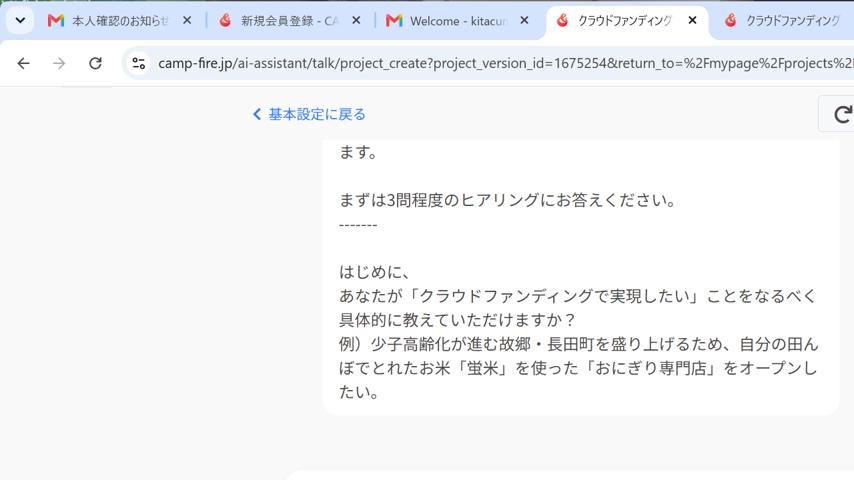Click the text まずは3問程度のヒアリングにお答えください。
The height and width of the screenshot is (480, 854).
tap(508, 200)
